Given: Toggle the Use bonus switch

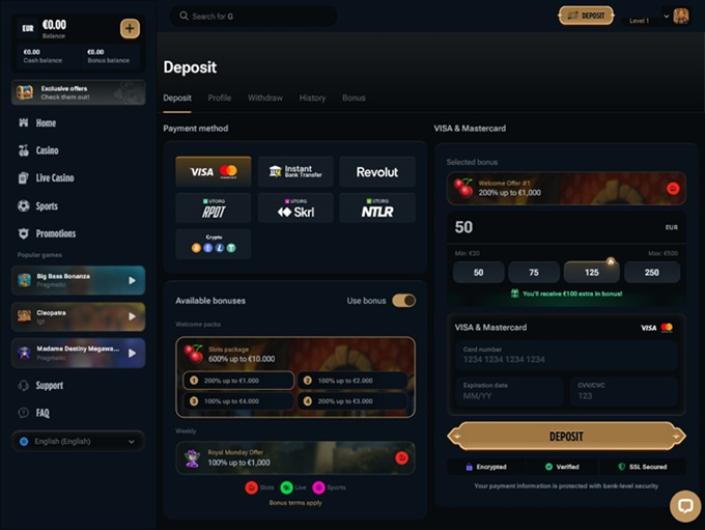Looking at the screenshot, I should (x=404, y=301).
